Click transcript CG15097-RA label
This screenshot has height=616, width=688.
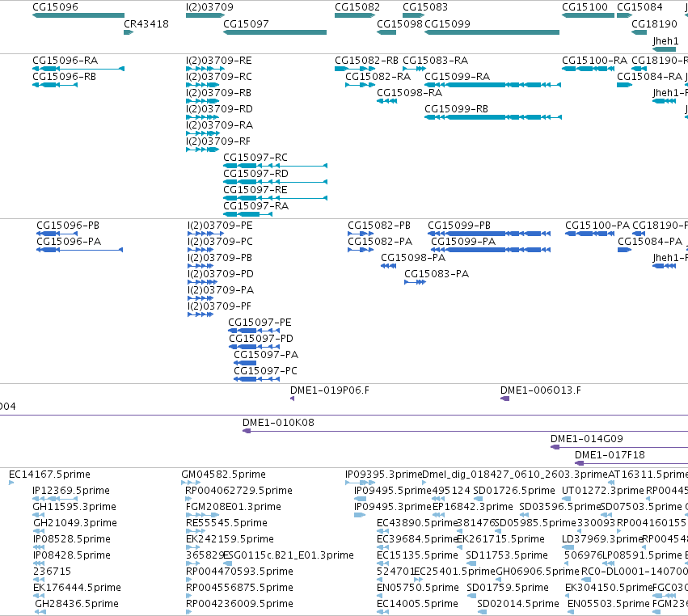(255, 206)
